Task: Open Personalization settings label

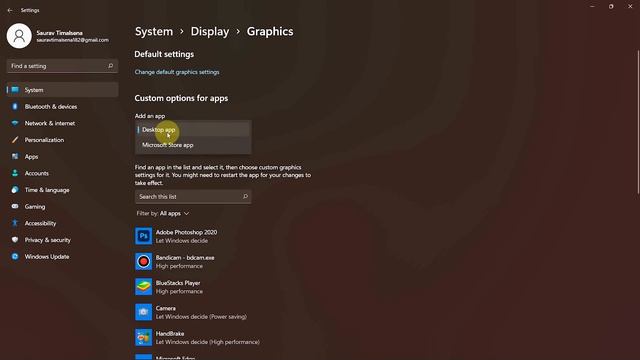Action: point(44,140)
